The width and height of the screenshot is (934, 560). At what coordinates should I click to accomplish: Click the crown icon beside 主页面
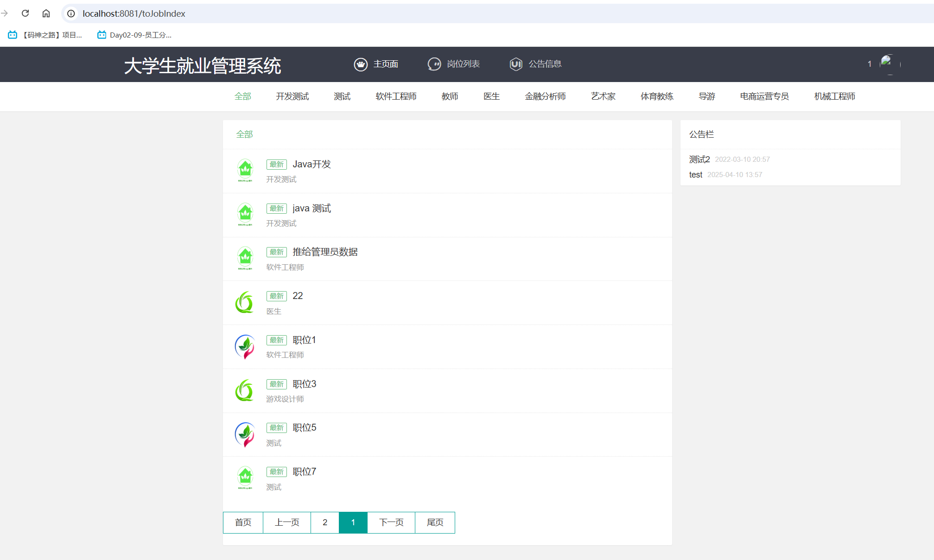(361, 64)
